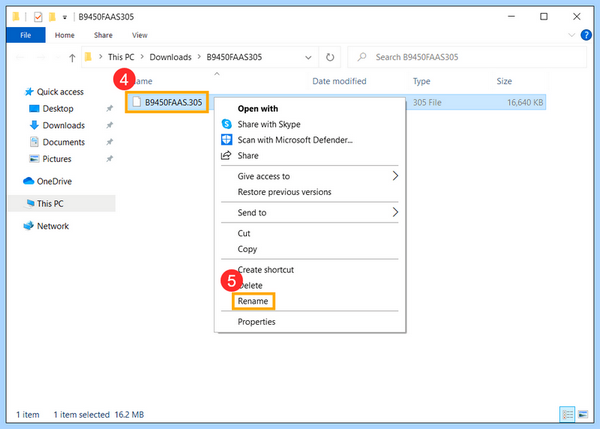This screenshot has width=600, height=429.
Task: Sort by Type column header
Action: 421,81
